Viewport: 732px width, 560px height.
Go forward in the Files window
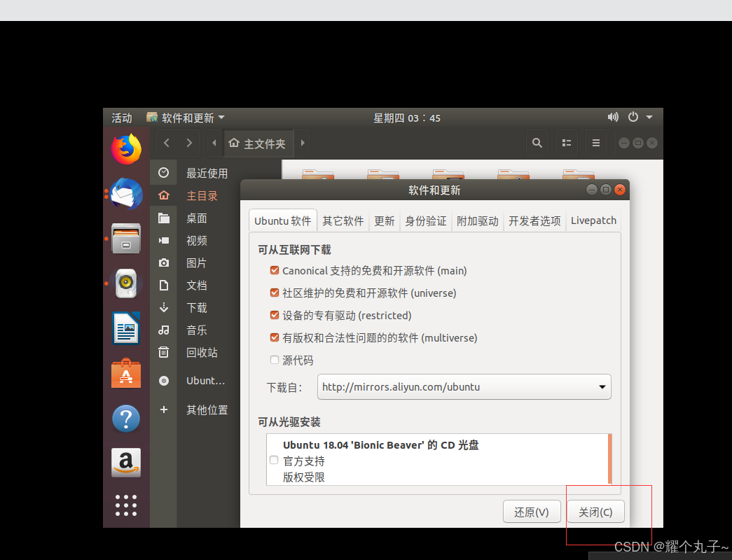pyautogui.click(x=189, y=143)
